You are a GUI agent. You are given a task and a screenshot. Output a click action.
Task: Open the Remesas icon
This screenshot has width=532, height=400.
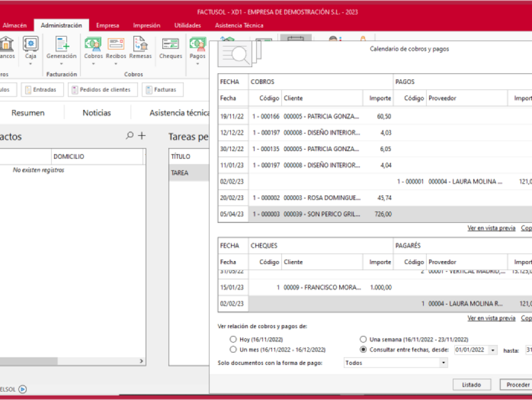[140, 45]
